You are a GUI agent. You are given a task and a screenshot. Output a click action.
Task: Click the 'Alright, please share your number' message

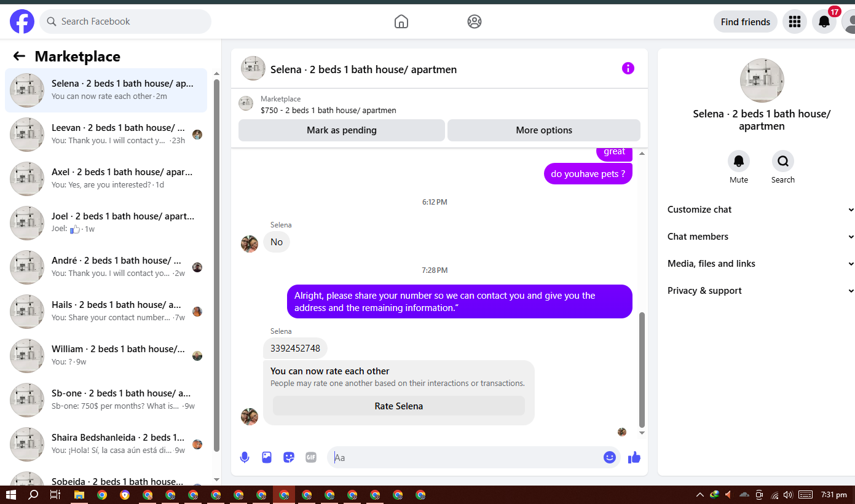point(460,302)
